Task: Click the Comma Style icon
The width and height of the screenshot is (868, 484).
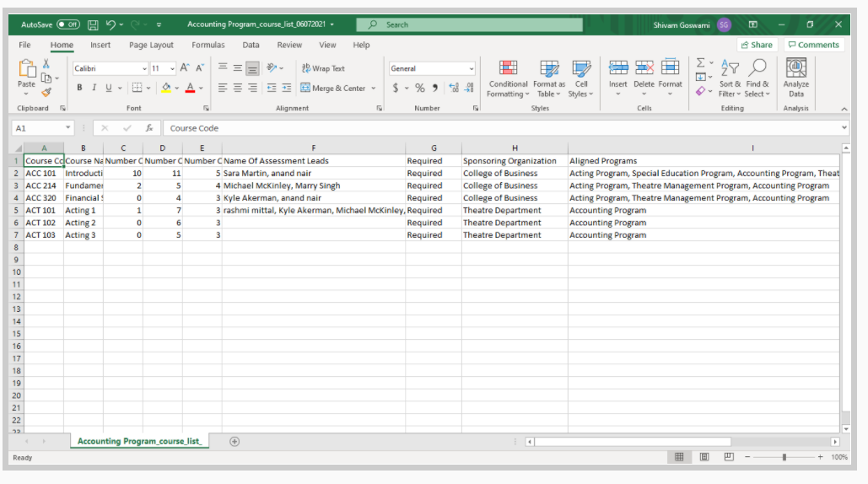Action: 435,88
